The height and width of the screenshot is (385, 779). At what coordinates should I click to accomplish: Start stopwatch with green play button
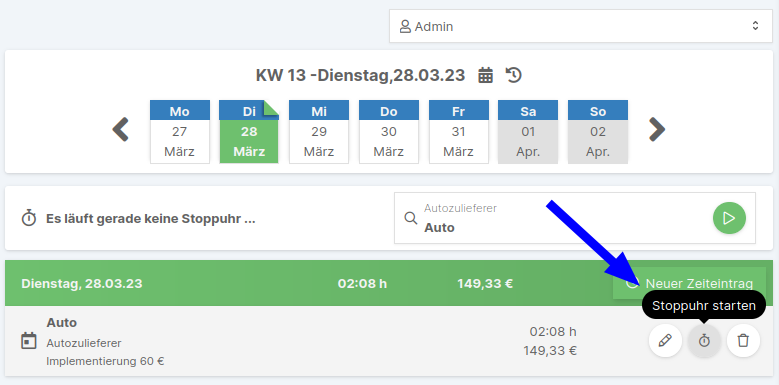click(x=729, y=218)
